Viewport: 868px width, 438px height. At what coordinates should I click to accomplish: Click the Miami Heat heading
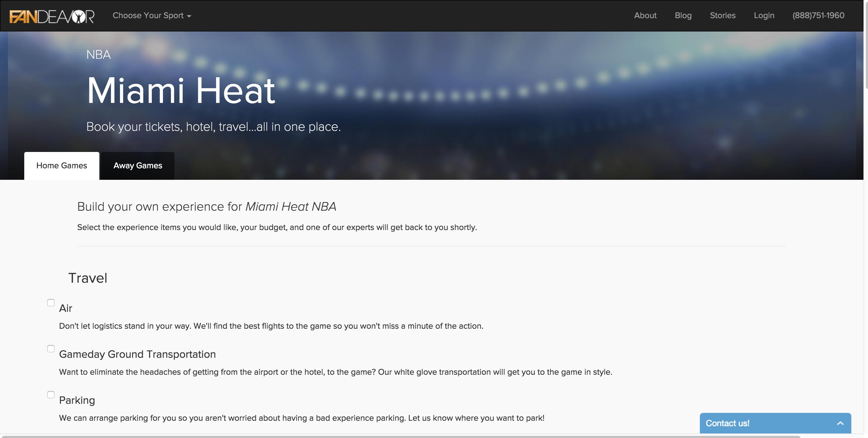pyautogui.click(x=181, y=90)
